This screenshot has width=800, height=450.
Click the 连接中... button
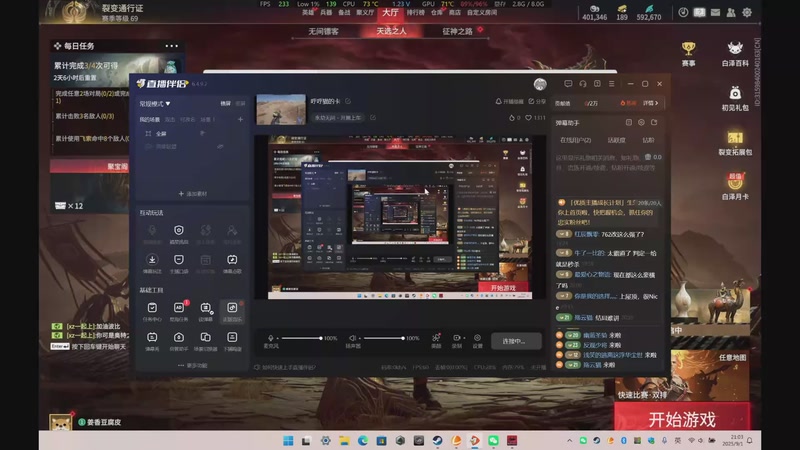(516, 341)
